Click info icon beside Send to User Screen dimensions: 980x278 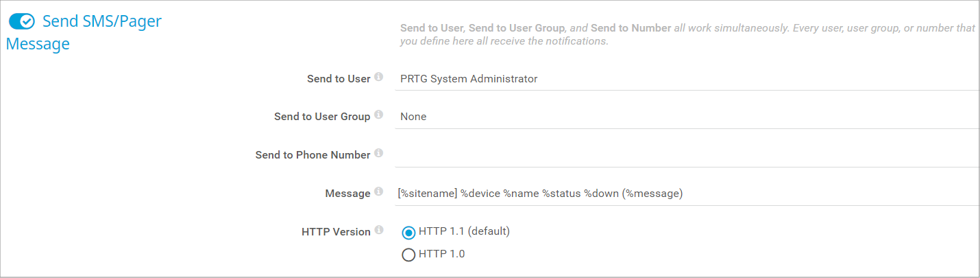click(x=379, y=78)
